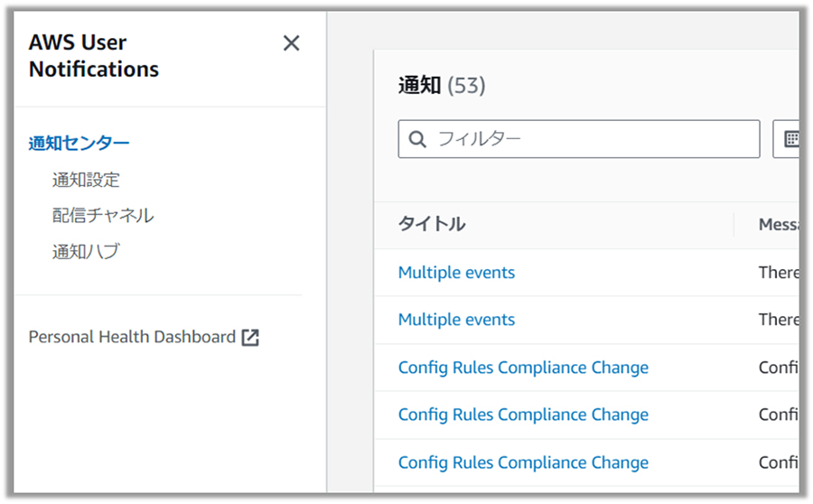
Task: Open first Config Rules Compliance Change link
Action: [523, 368]
